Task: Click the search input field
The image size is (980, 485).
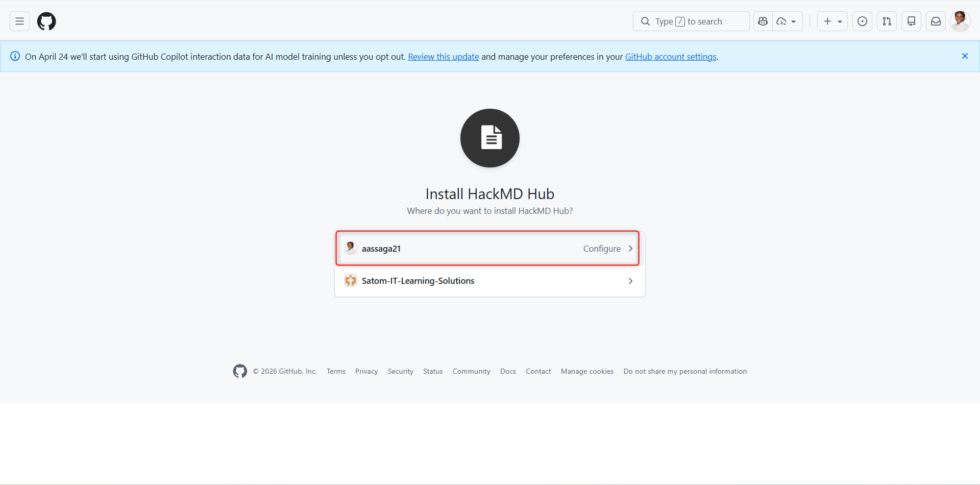Action: pyautogui.click(x=691, y=21)
